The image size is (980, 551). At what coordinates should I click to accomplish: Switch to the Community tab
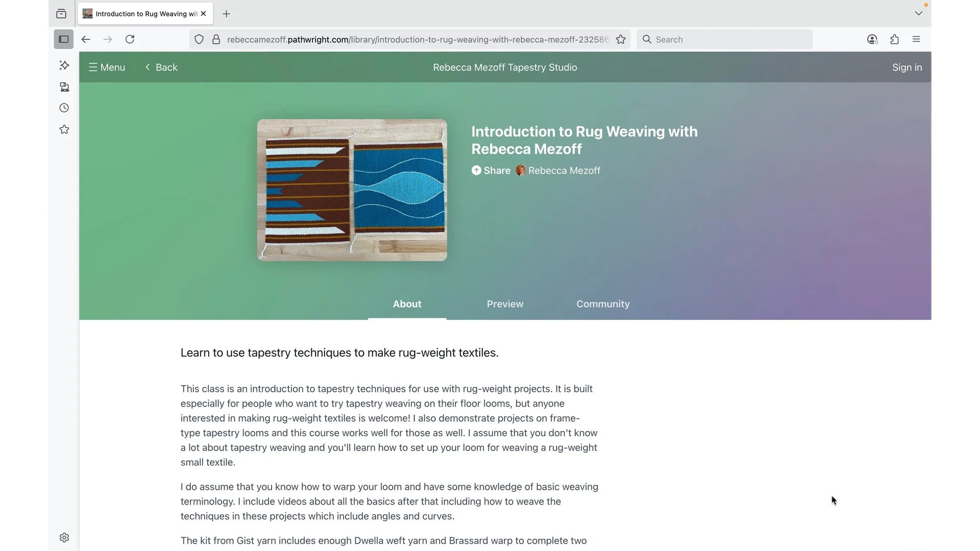point(603,304)
